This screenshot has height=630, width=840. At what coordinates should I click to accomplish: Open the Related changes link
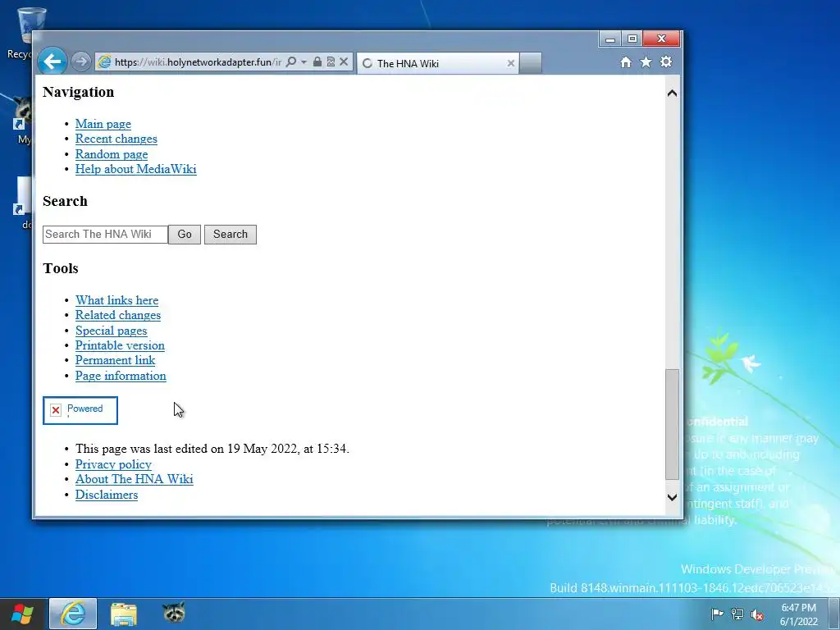point(118,316)
